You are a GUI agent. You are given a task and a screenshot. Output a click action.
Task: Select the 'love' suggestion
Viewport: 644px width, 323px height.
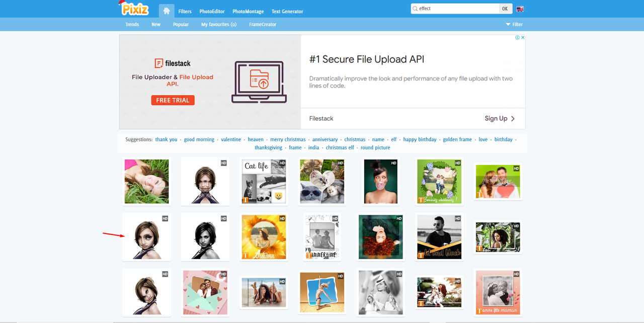(x=483, y=139)
